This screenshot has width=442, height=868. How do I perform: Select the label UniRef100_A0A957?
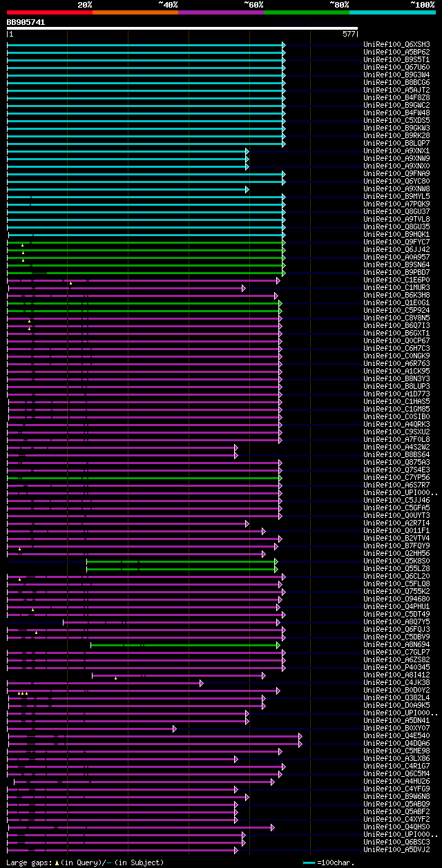[x=396, y=257]
